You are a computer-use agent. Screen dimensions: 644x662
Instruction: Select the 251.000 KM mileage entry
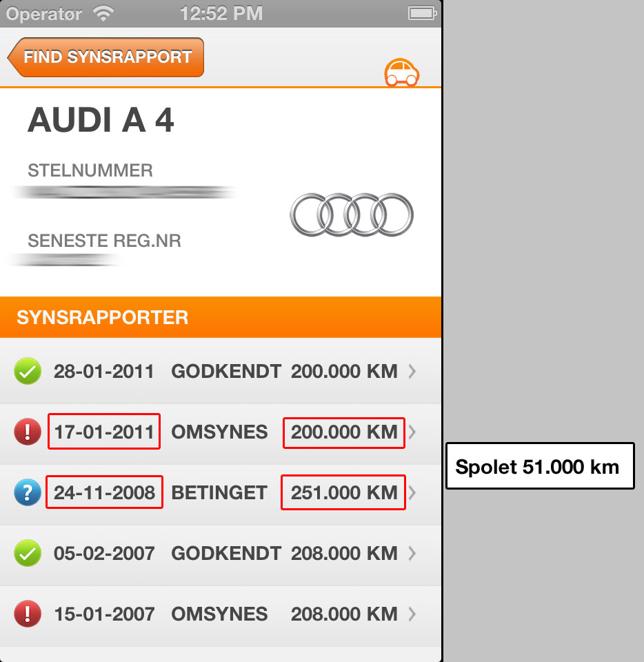(x=344, y=492)
